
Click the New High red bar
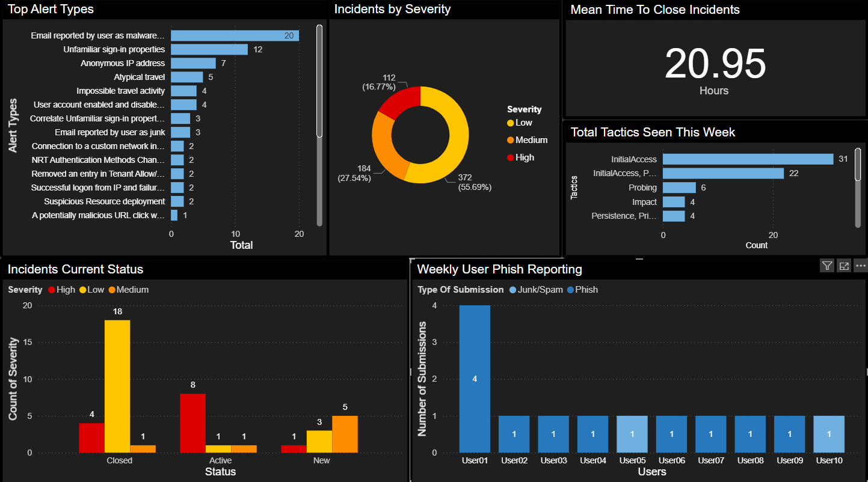point(294,449)
